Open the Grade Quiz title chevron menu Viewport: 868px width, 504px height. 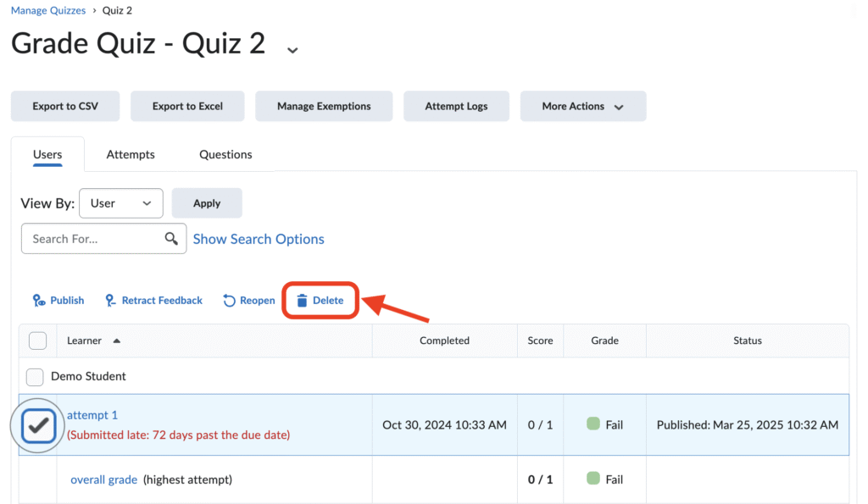coord(292,50)
